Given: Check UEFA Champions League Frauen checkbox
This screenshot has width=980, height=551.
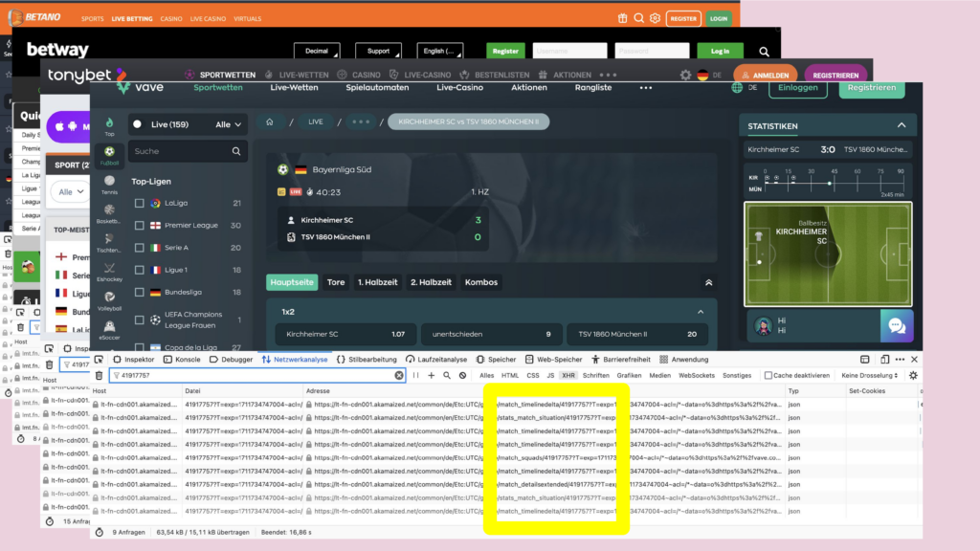Looking at the screenshot, I should tap(140, 320).
